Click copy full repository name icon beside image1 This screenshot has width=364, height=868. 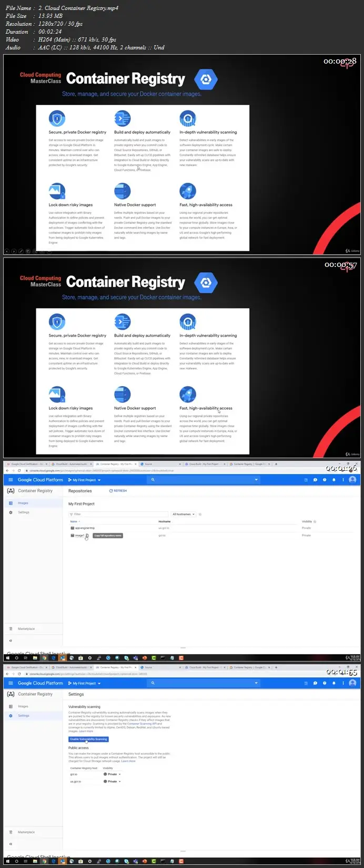[88, 535]
